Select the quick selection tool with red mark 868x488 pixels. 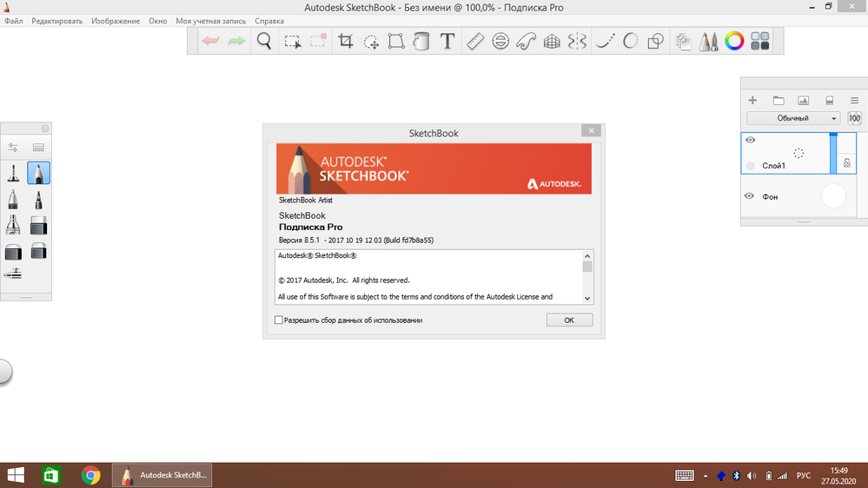click(318, 41)
